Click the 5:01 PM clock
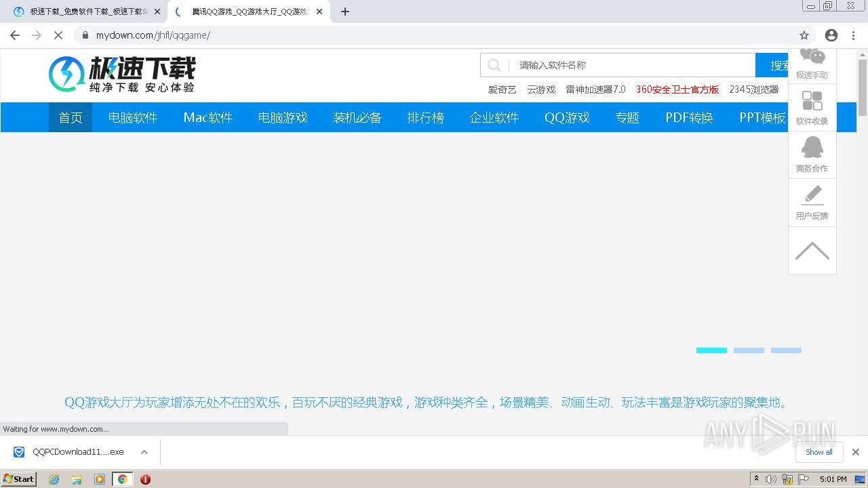The height and width of the screenshot is (488, 868). (x=833, y=479)
